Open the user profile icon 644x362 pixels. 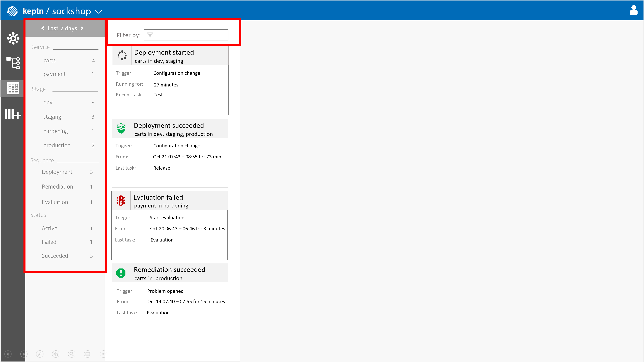(633, 10)
